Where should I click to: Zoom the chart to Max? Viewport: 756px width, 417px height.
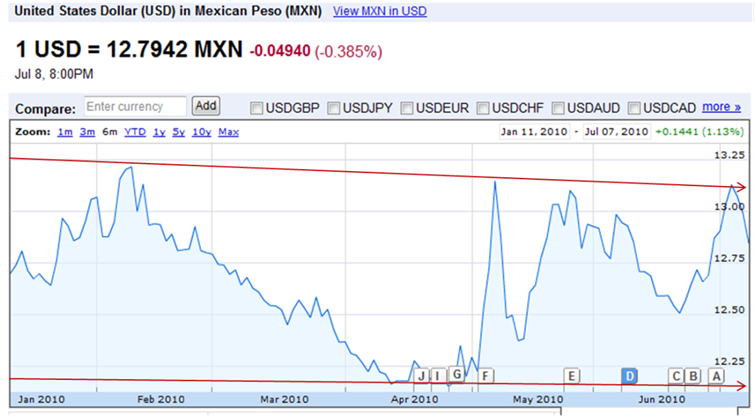pyautogui.click(x=229, y=132)
